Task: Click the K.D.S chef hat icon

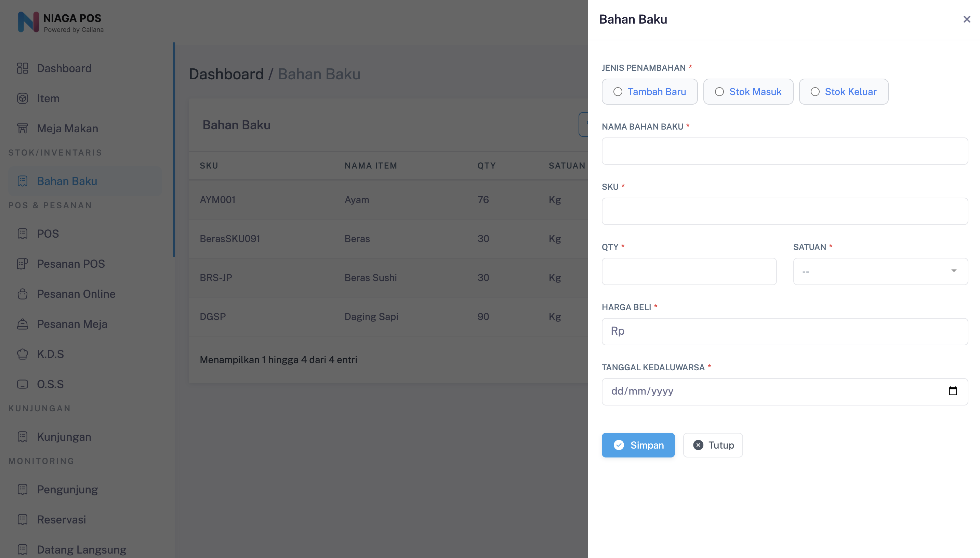Action: click(x=23, y=354)
